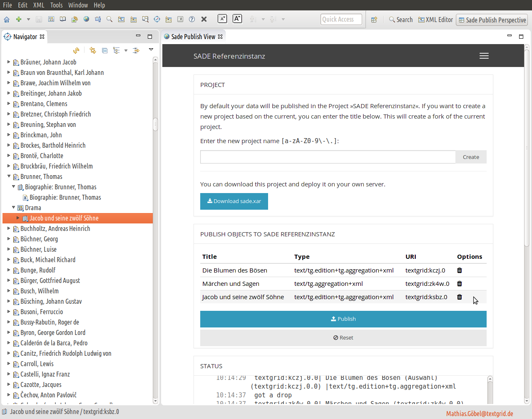Image resolution: width=532 pixels, height=419 pixels.
Task: Toggle the SADE hamburger menu
Action: coord(484,56)
